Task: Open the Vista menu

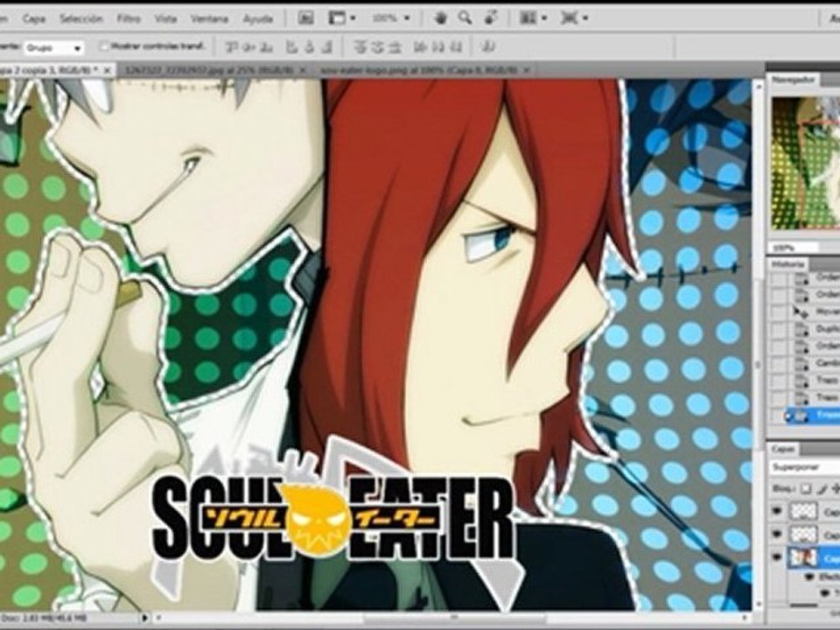Action: pyautogui.click(x=165, y=18)
